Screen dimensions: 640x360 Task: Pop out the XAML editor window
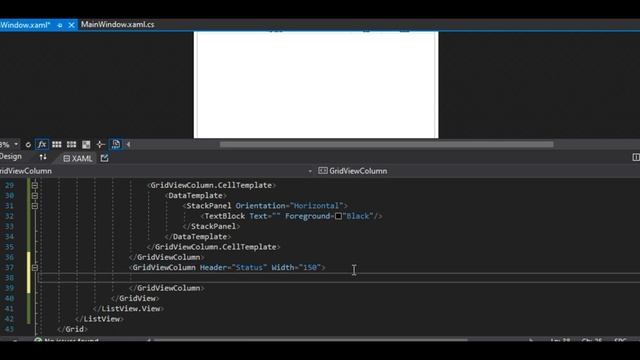click(x=104, y=158)
